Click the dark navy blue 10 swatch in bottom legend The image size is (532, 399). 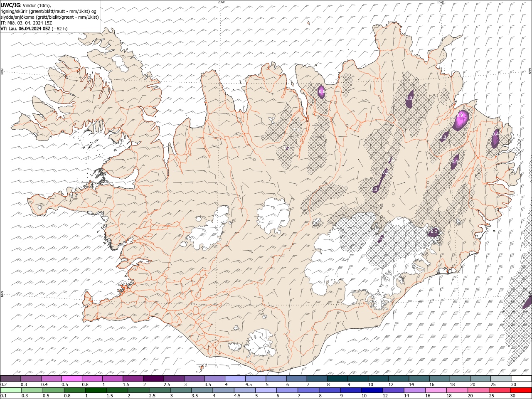pos(372,390)
